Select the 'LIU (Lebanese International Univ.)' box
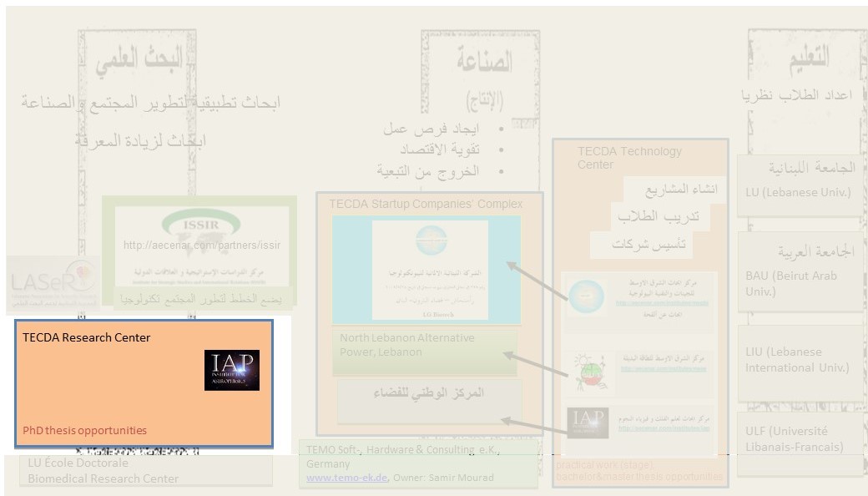This screenshot has width=868, height=496. click(x=800, y=363)
